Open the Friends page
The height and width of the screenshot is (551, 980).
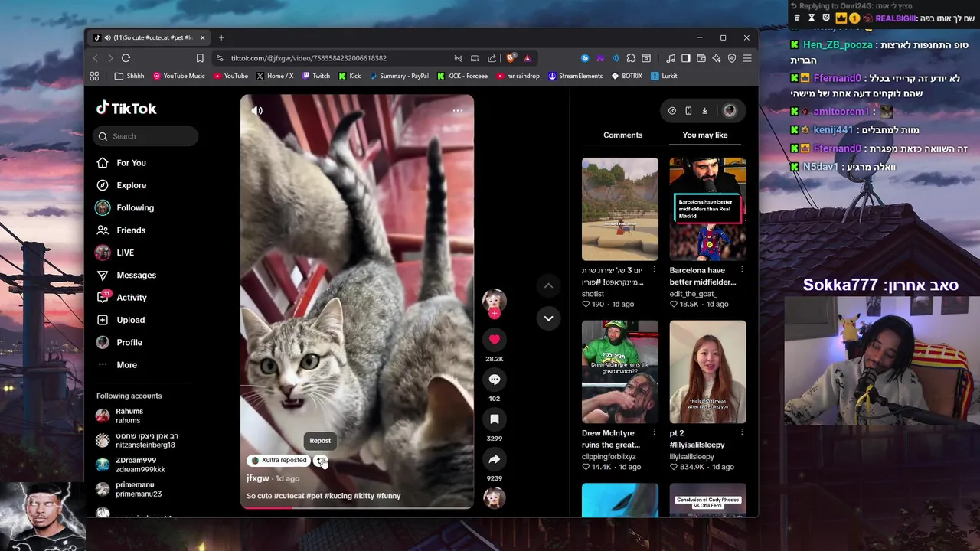(131, 230)
